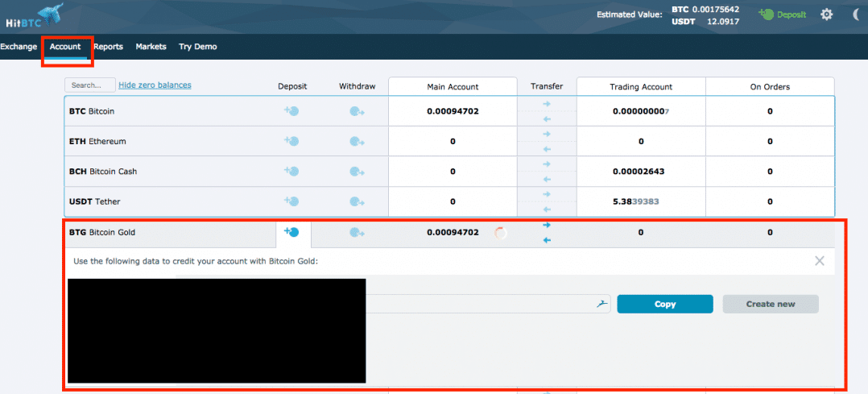Click the BTC Bitcoin row label
The width and height of the screenshot is (868, 394).
(92, 111)
